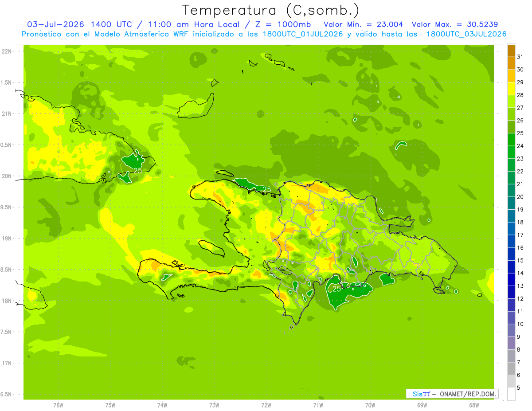The image size is (532, 411).
Task: Click the 25 contour label by Tortuga island
Action: tap(267, 189)
